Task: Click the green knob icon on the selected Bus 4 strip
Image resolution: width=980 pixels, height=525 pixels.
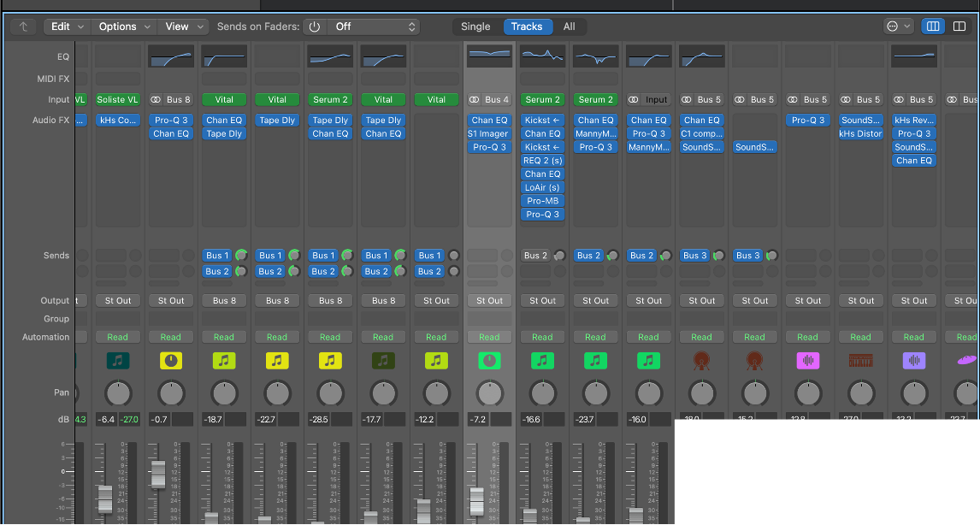Action: pos(489,361)
